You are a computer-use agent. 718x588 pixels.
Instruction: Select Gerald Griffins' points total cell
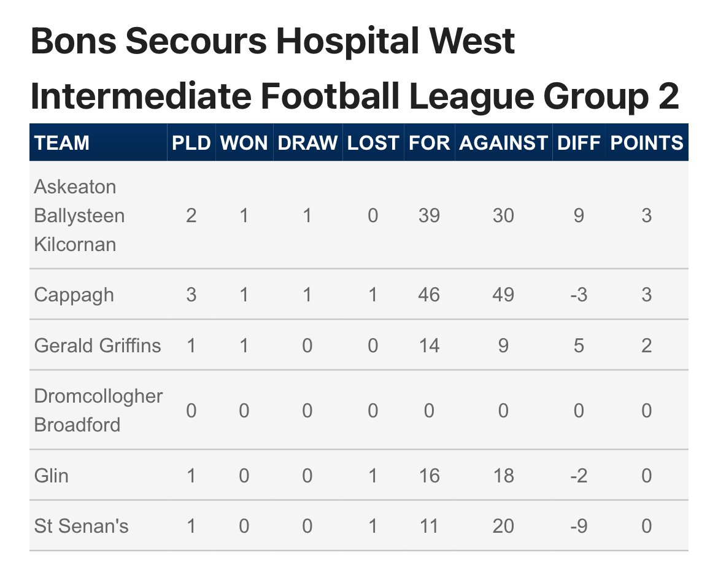(646, 346)
